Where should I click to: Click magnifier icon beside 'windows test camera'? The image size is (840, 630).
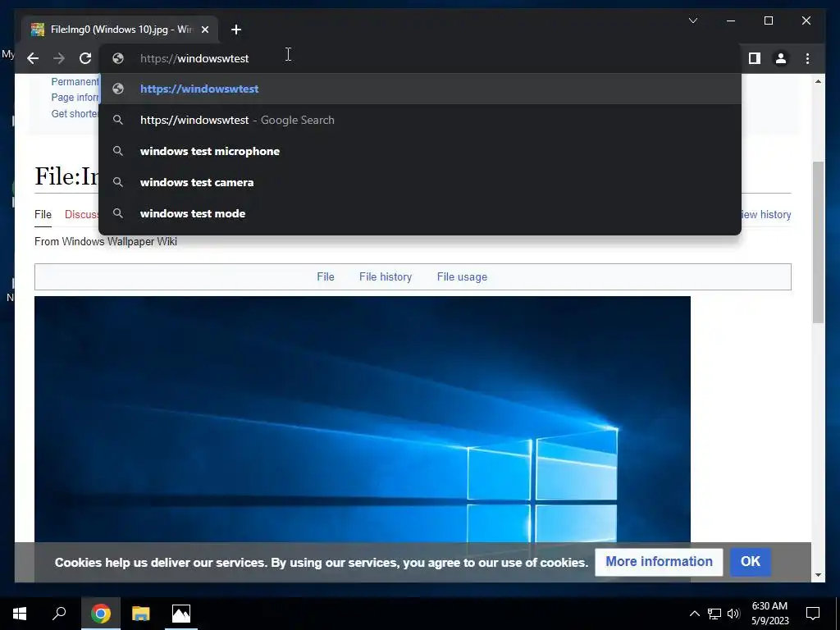tap(118, 182)
